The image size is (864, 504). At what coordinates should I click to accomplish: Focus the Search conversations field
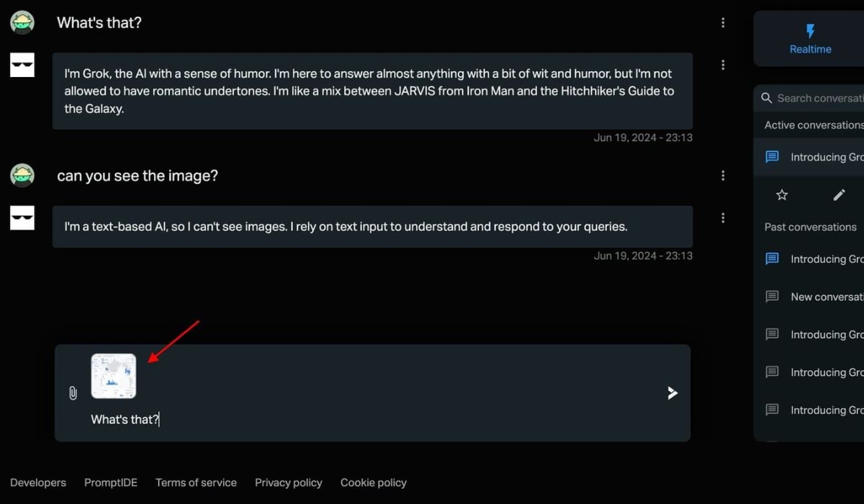pos(819,98)
